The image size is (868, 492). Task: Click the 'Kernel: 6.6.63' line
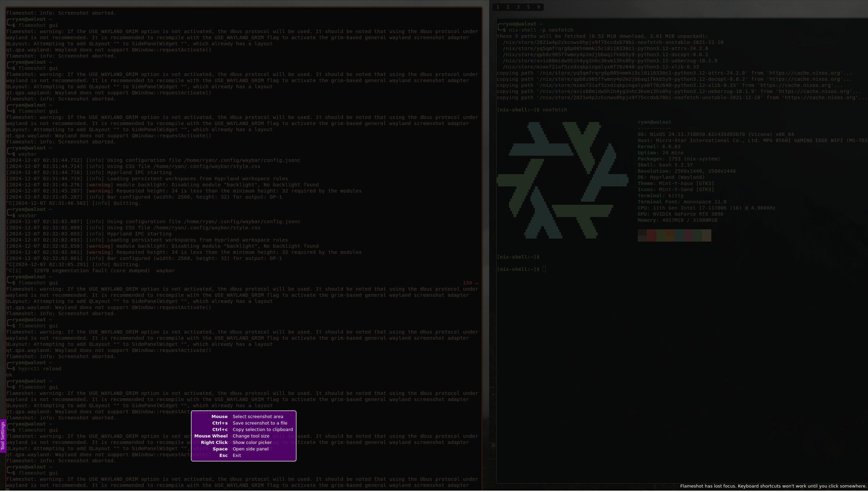[x=659, y=147]
